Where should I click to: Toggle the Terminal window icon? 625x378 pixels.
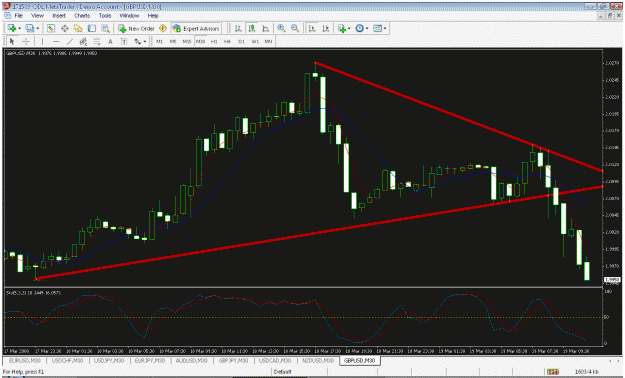pos(92,28)
